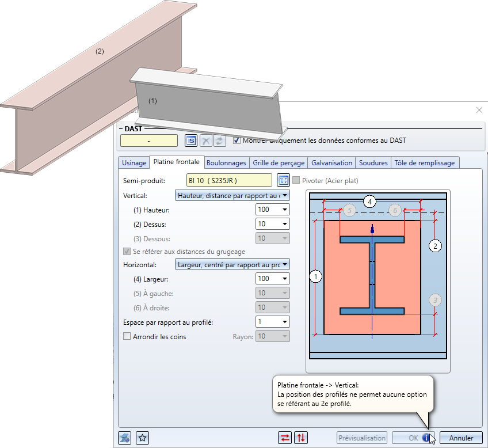Viewport: 488px width, 448px height.
Task: Close the dialog with the X icon
Action: click(x=479, y=110)
